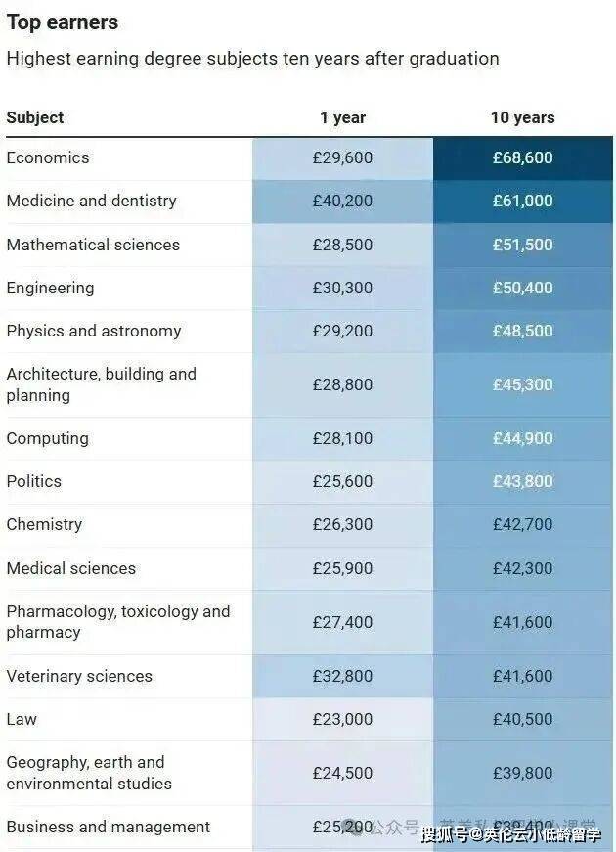
Task: Click the "10 years" column header
Action: [522, 117]
